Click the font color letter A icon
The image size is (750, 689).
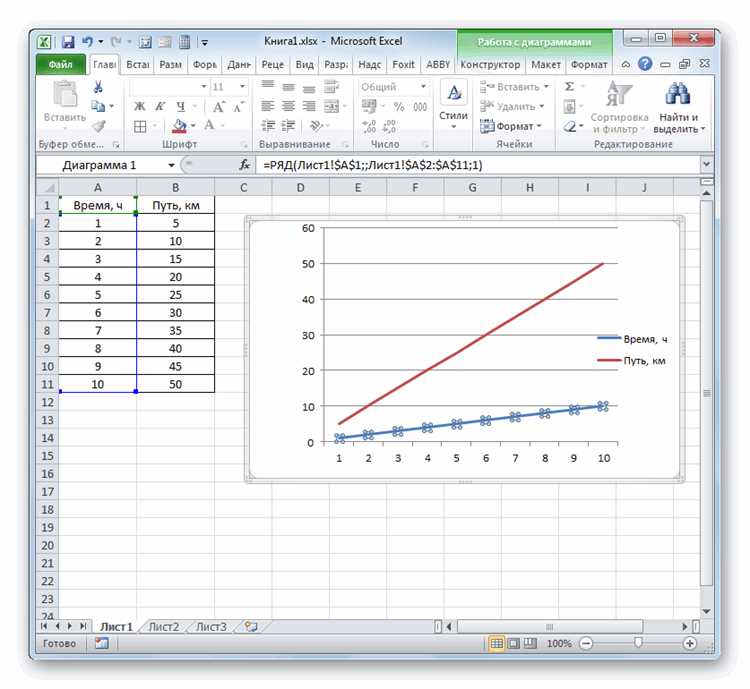tap(209, 126)
